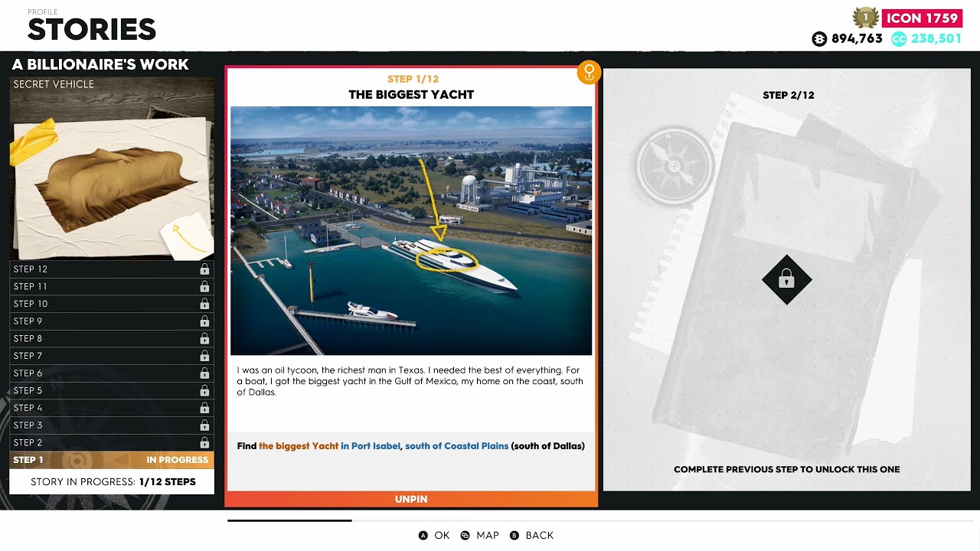Image resolution: width=980 pixels, height=551 pixels.
Task: Click 'Port Isabel' location text
Action: point(375,446)
